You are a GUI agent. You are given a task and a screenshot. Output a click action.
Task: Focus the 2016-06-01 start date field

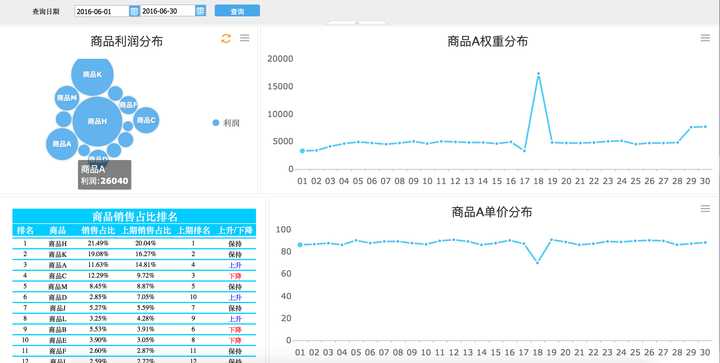[101, 11]
